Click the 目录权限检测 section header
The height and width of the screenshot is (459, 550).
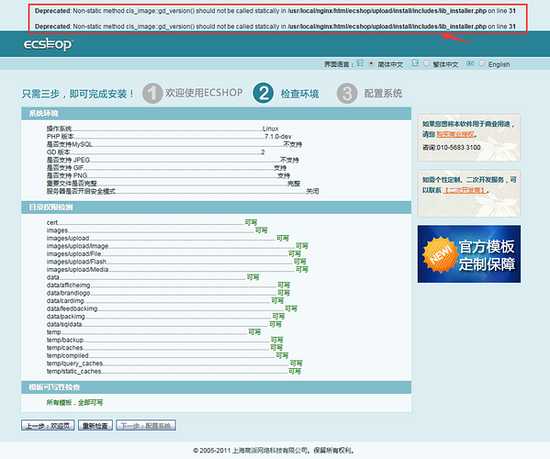click(x=216, y=207)
